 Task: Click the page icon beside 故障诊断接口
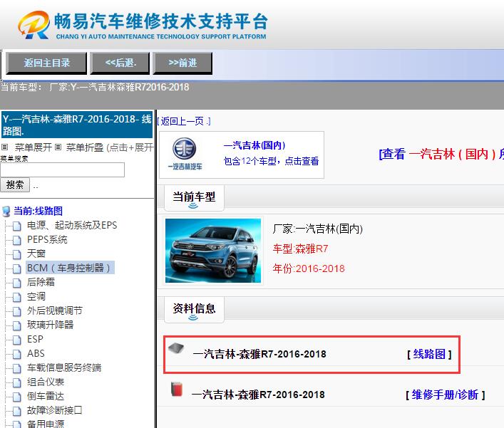point(17,411)
